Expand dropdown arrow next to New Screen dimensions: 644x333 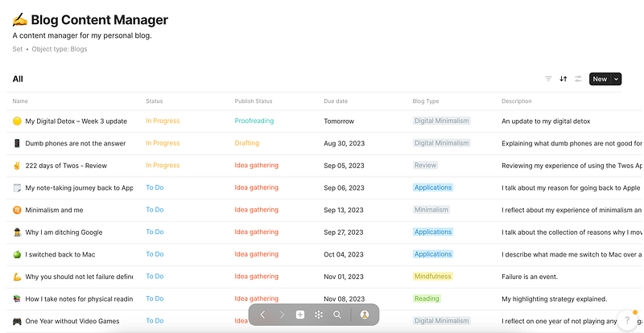(x=617, y=79)
